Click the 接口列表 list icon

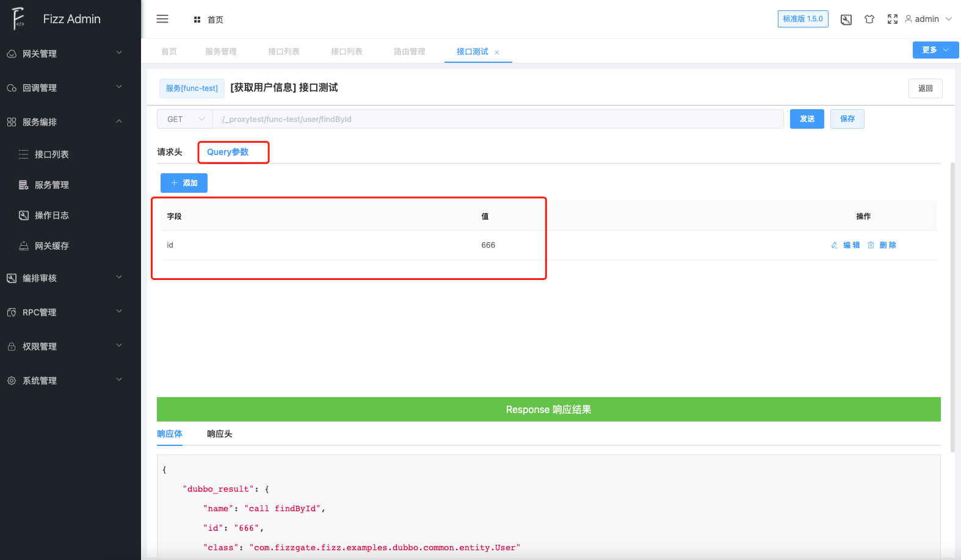tap(24, 154)
